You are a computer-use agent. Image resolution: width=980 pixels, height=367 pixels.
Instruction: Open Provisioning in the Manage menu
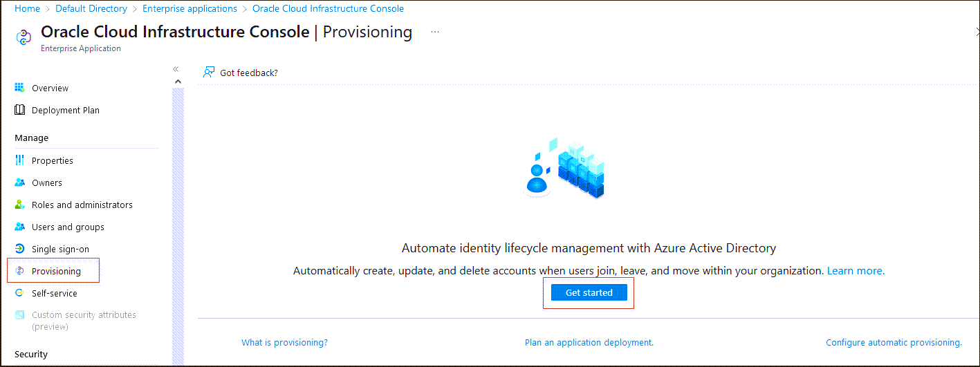point(56,271)
